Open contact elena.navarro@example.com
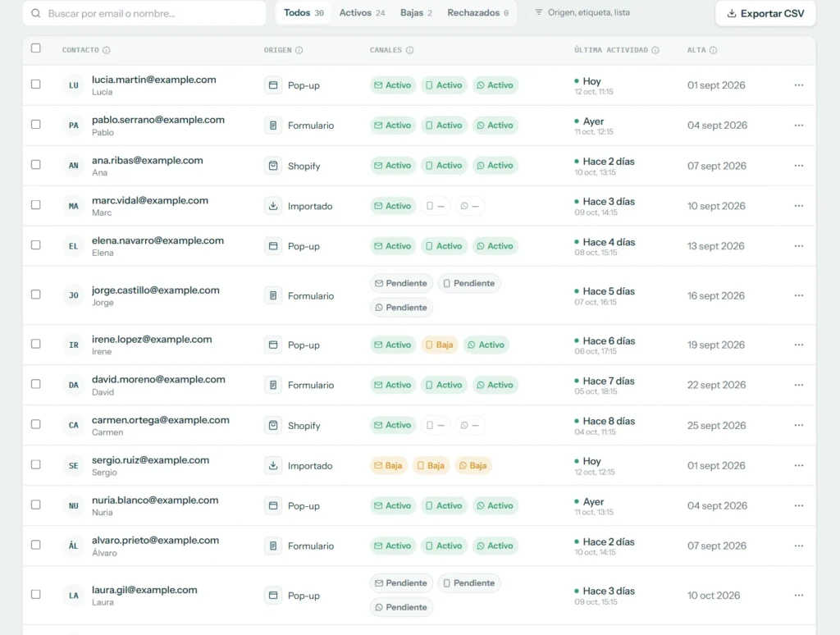Screen dimensions: 840x635 [157, 240]
